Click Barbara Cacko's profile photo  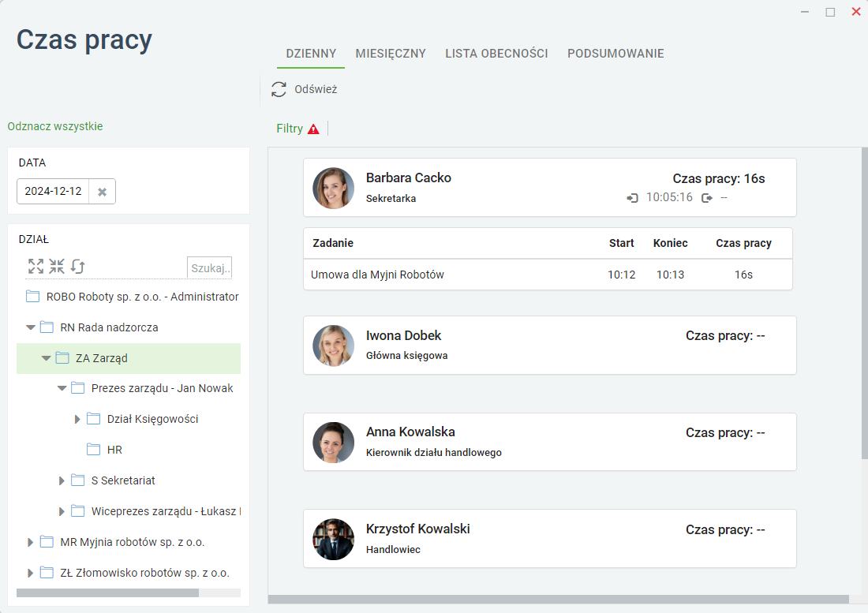(333, 188)
